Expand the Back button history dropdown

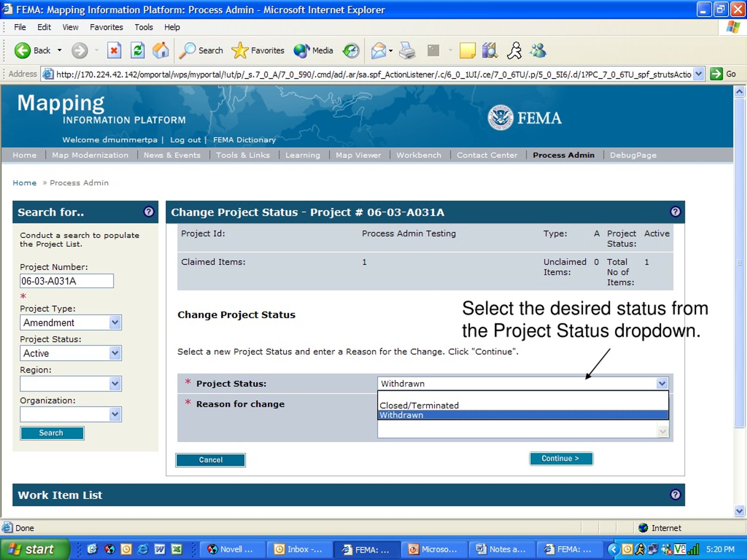coord(60,50)
